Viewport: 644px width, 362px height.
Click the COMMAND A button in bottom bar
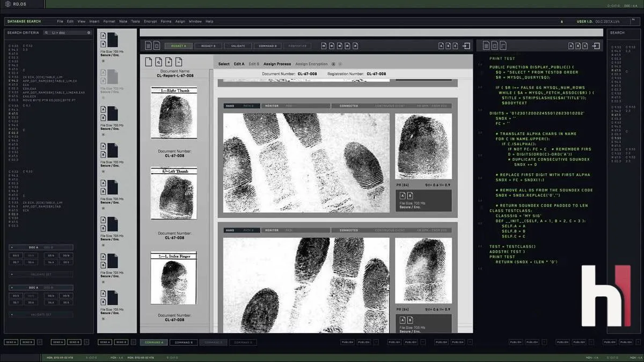154,342
